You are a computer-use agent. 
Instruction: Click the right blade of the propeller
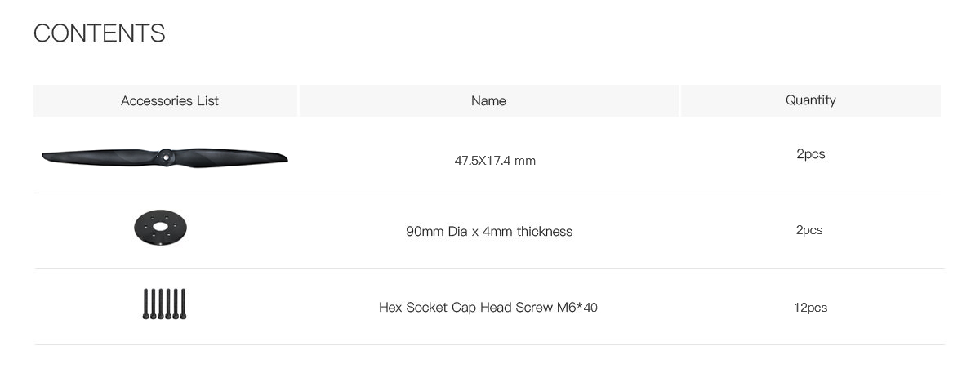(231, 157)
